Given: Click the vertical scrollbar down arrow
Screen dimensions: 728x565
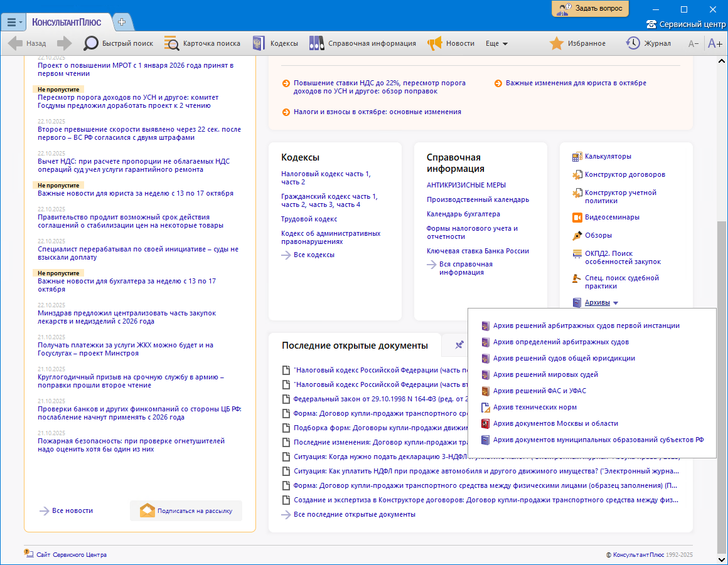Looking at the screenshot, I should pos(721,558).
